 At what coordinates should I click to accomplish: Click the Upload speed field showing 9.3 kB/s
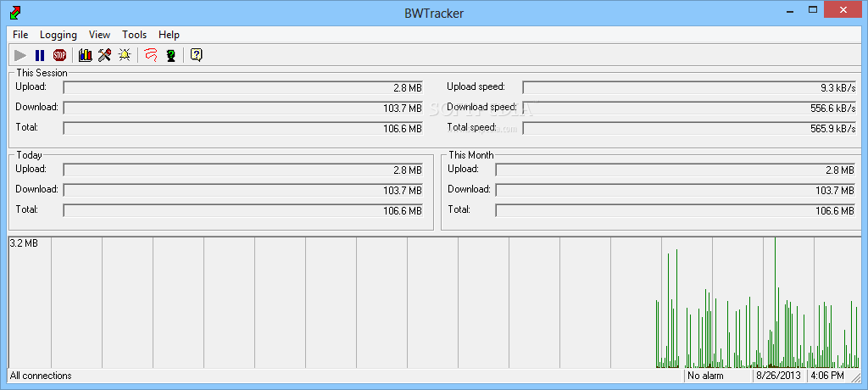[689, 87]
